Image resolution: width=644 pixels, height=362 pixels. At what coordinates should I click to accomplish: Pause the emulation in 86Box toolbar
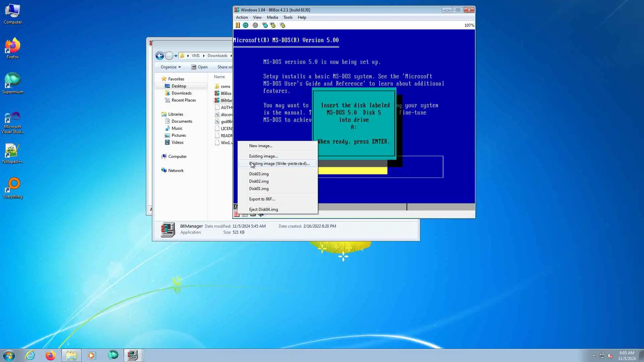click(x=237, y=25)
